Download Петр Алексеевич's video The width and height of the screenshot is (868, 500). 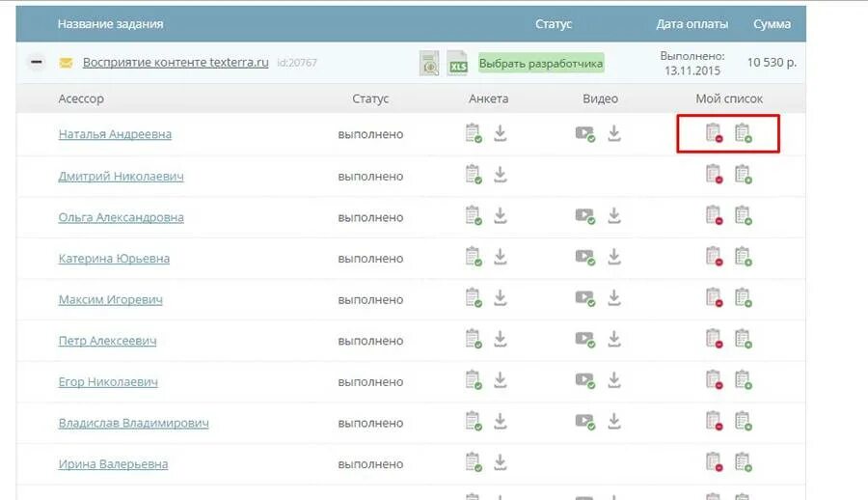(x=614, y=339)
